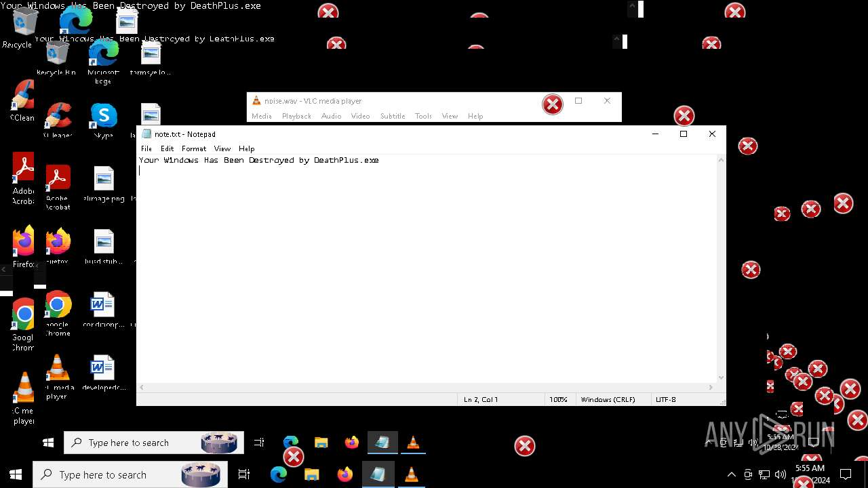This screenshot has height=488, width=868.
Task: Select the busdstub image file icon
Action: (104, 247)
